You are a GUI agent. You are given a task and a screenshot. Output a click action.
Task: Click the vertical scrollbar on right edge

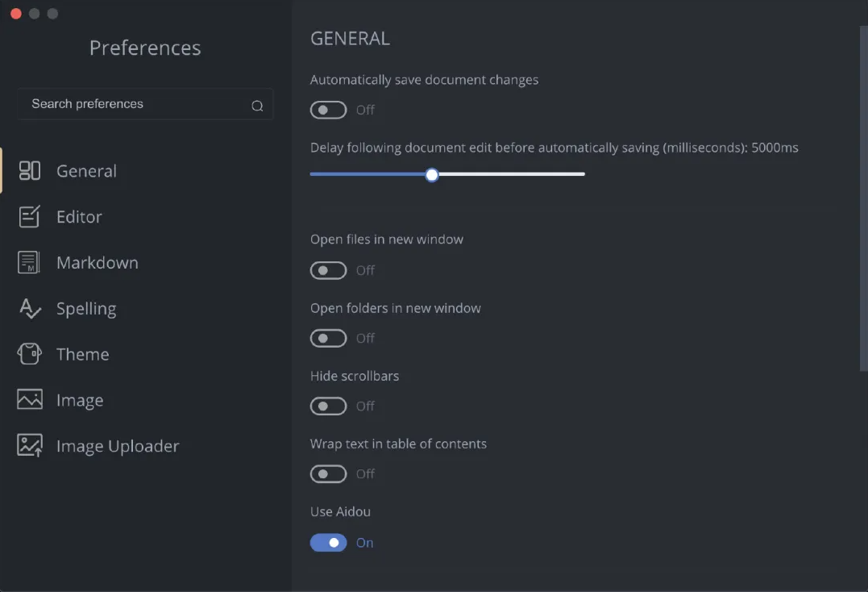pos(863,198)
